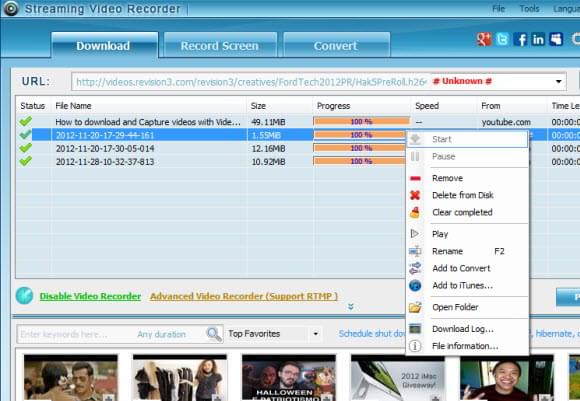Viewport: 580px width, 401px height.
Task: Click the Schedule shut down link
Action: 372,334
